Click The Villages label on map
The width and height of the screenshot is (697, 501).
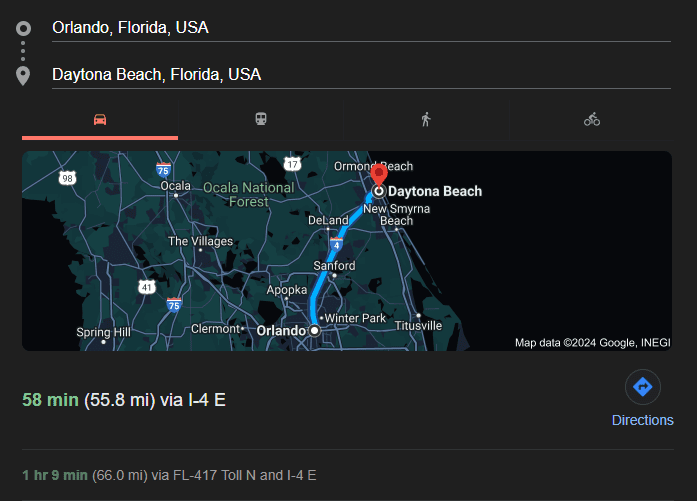pyautogui.click(x=200, y=241)
